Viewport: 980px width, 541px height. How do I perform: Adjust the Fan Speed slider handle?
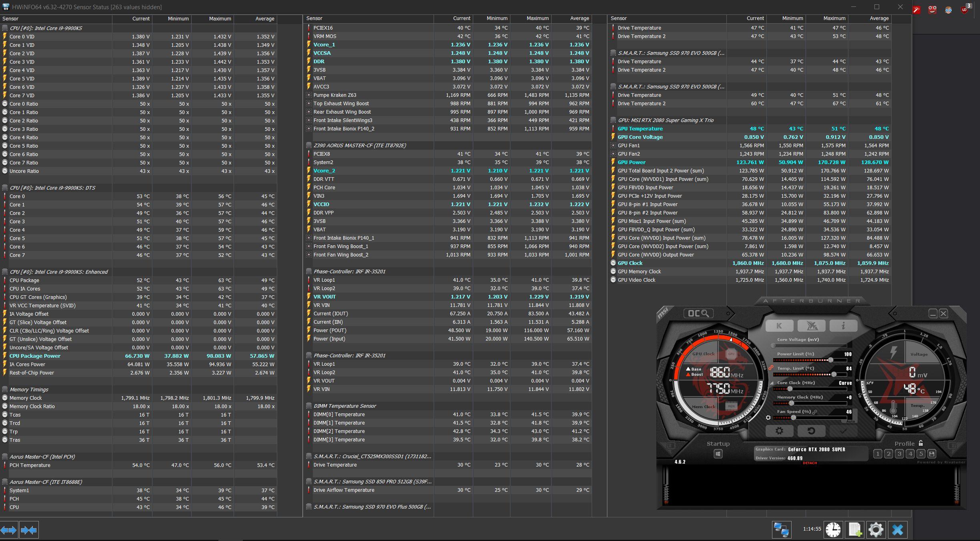click(x=794, y=418)
